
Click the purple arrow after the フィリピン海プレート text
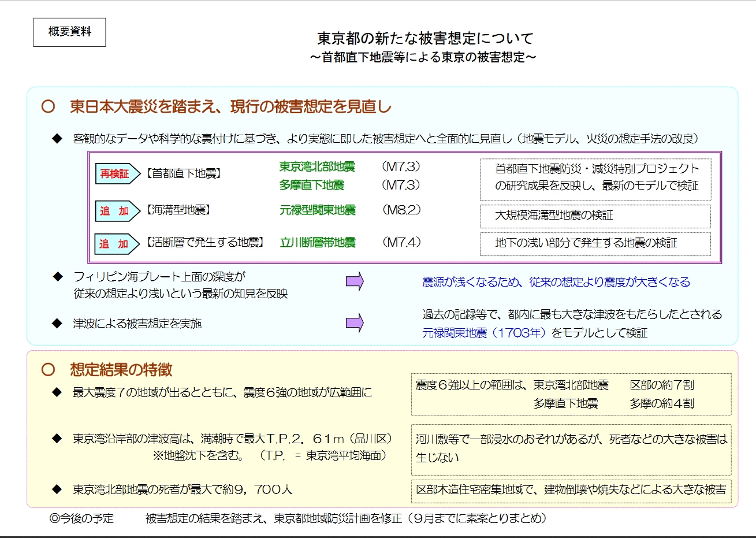pos(355,281)
